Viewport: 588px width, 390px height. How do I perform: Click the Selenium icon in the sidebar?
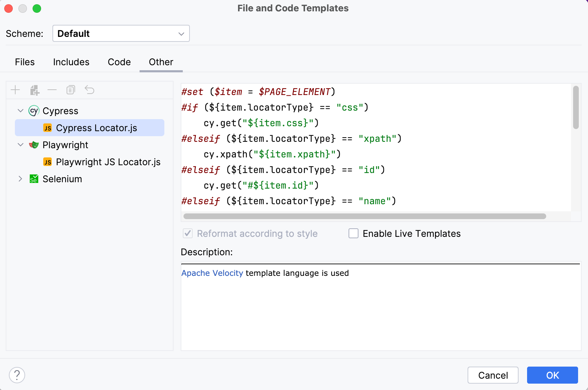tap(33, 179)
